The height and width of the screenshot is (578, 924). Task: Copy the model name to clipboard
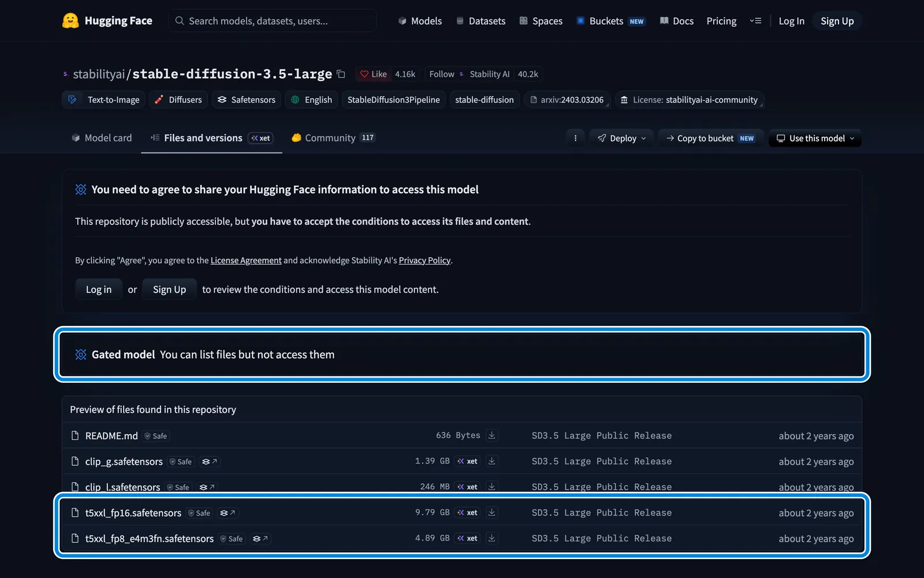coord(341,74)
